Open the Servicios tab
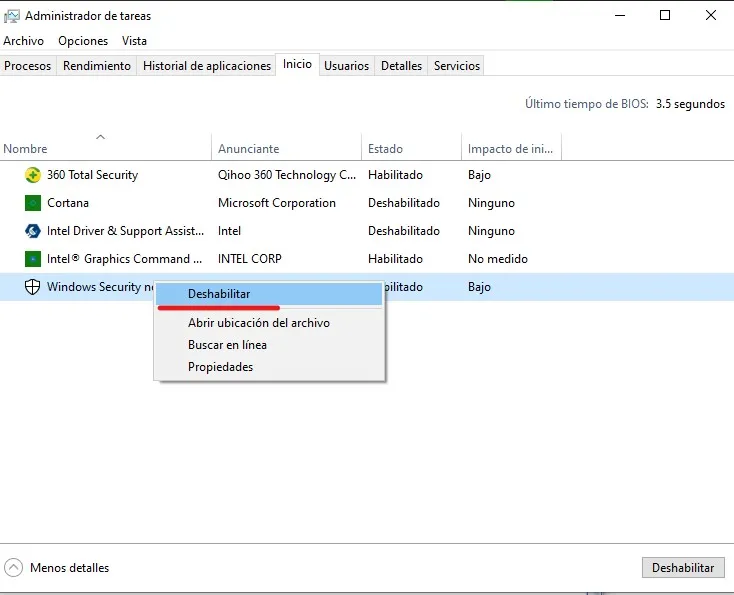 457,66
